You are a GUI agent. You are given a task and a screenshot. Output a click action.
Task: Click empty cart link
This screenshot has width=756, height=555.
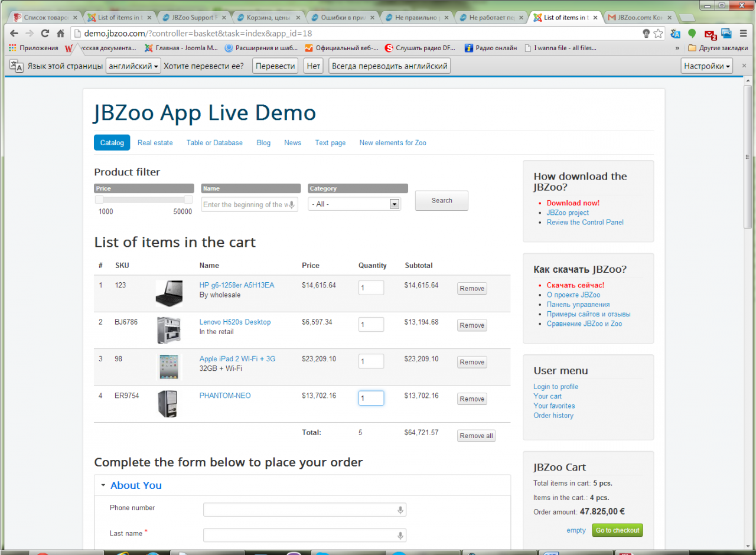tap(576, 530)
